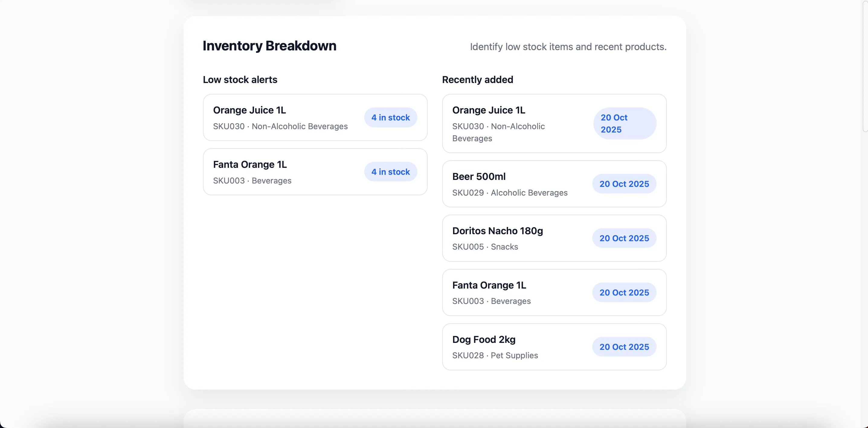868x428 pixels.
Task: Click the "20 Oct 2025" badge on recently added Orange Juice
Action: [624, 123]
